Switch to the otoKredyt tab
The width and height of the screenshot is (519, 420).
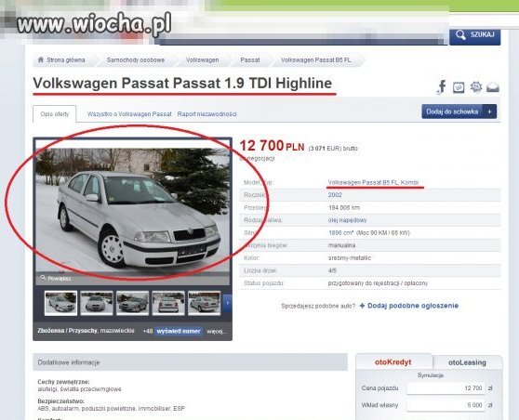[393, 362]
